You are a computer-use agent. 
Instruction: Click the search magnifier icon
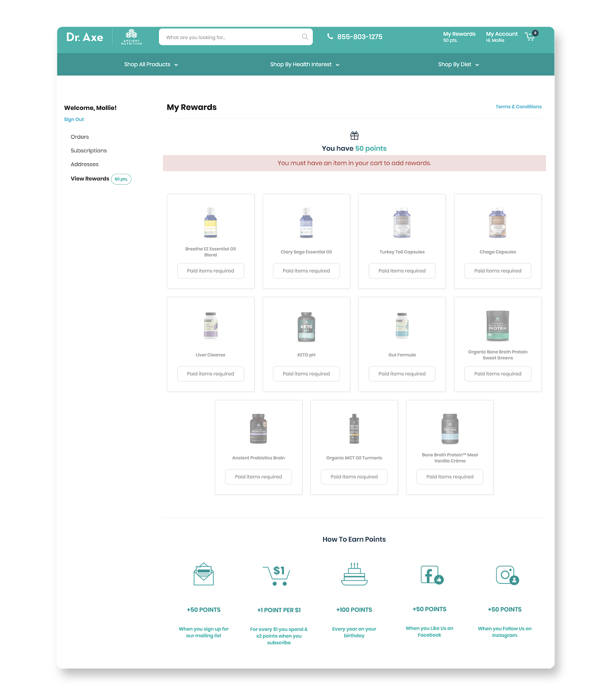pos(305,37)
